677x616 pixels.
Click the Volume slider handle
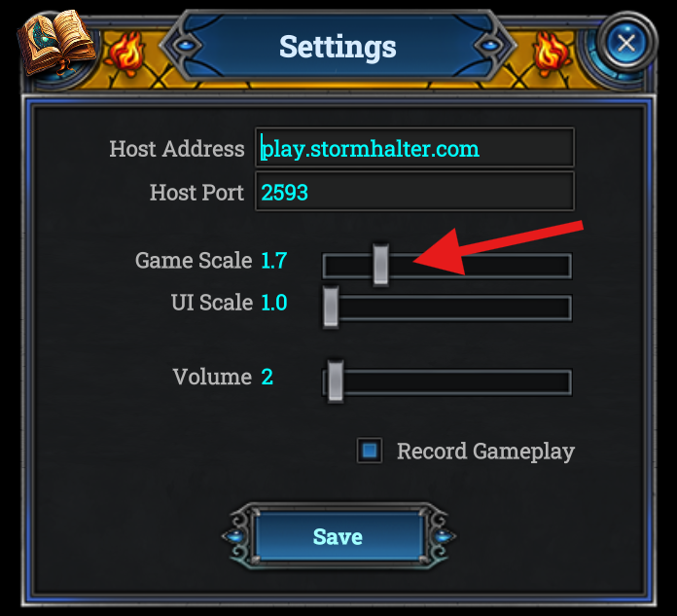tap(336, 380)
